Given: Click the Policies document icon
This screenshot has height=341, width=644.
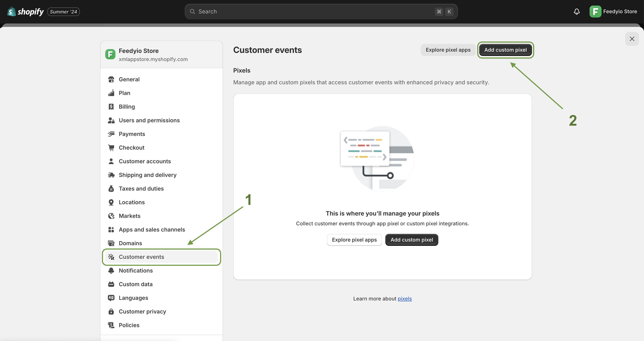Looking at the screenshot, I should pyautogui.click(x=111, y=325).
